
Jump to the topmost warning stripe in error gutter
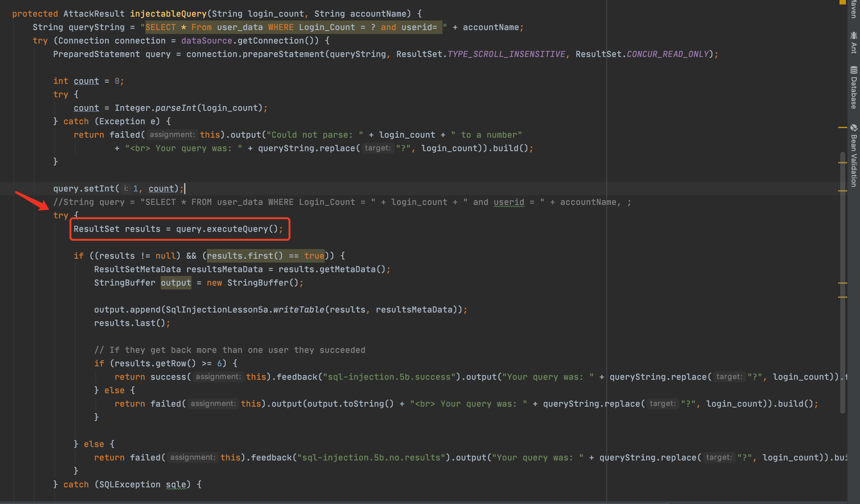click(842, 127)
